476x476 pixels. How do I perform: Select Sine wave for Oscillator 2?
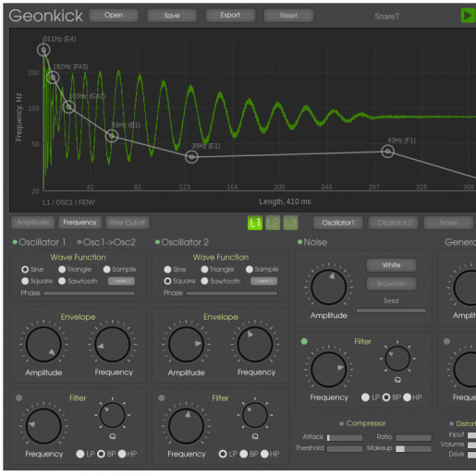(x=167, y=269)
